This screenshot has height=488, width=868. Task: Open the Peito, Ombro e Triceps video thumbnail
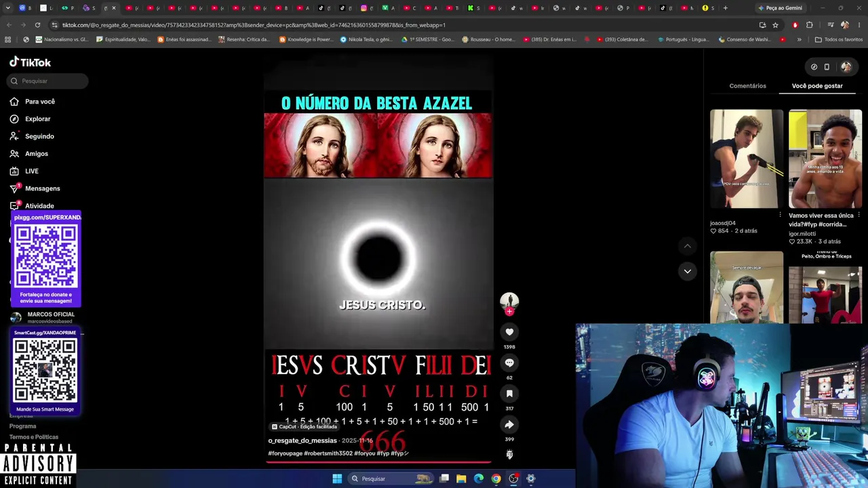point(825,287)
